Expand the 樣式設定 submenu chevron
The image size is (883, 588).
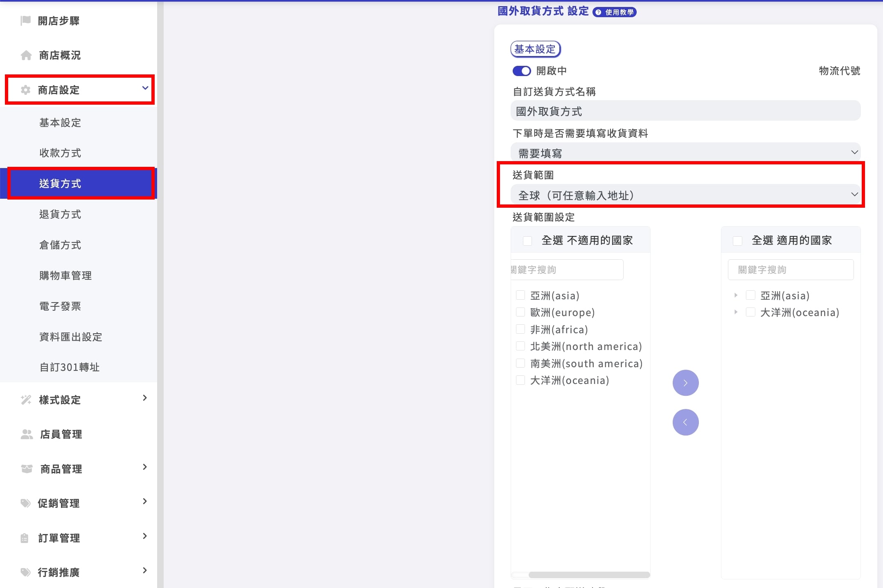(144, 398)
